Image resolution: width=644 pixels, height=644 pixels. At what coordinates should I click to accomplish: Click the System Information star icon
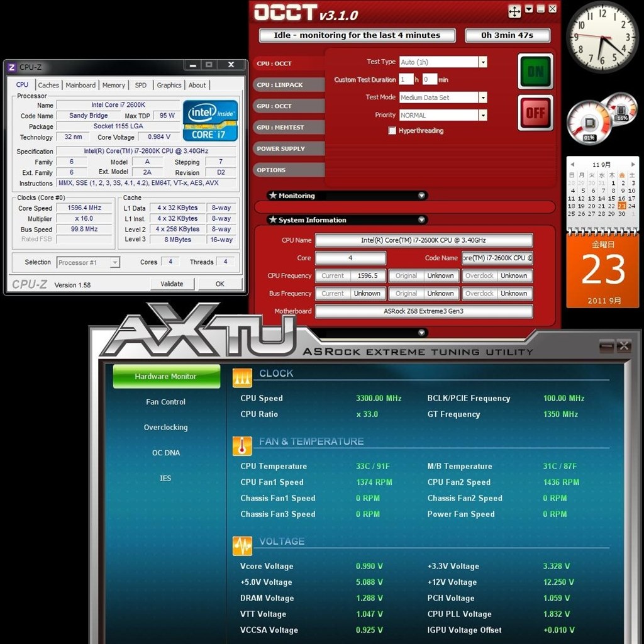[x=273, y=219]
